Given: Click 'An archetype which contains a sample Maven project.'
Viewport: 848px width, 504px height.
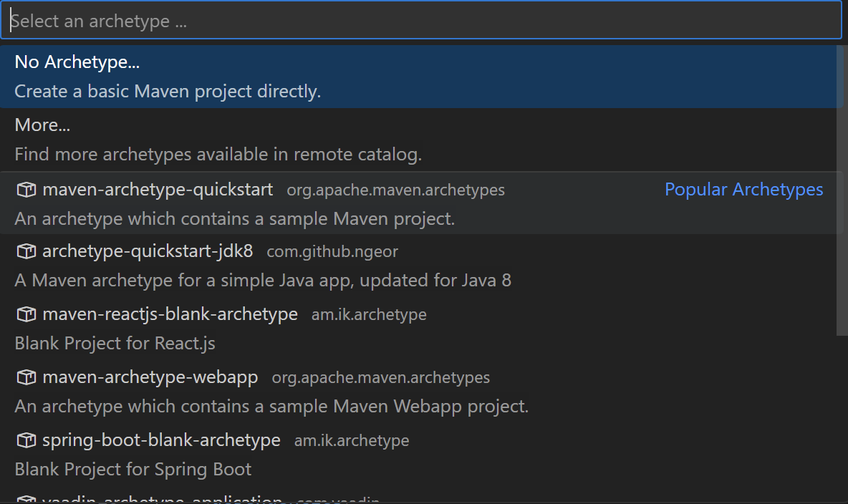Looking at the screenshot, I should [235, 219].
